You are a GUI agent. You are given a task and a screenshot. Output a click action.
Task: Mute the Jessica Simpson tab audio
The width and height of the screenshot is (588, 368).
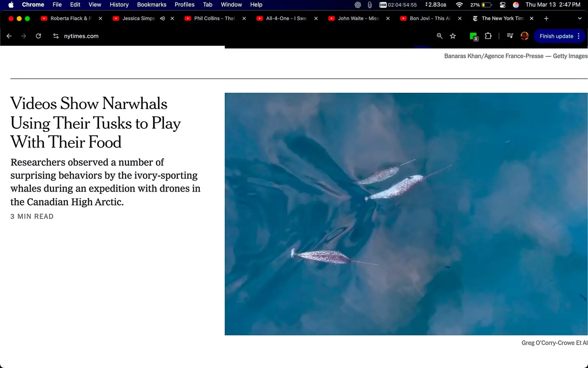[162, 18]
